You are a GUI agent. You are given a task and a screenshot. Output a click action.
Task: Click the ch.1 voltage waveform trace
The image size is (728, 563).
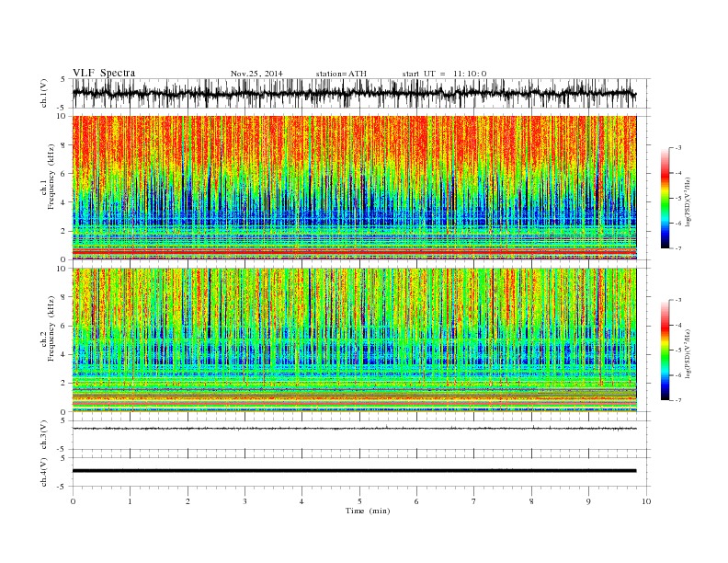click(354, 93)
